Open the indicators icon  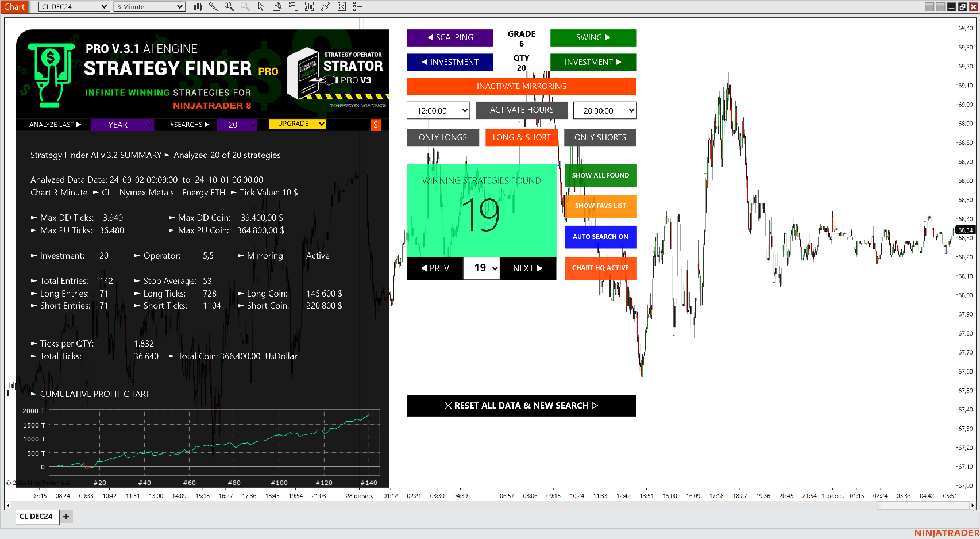tap(326, 6)
